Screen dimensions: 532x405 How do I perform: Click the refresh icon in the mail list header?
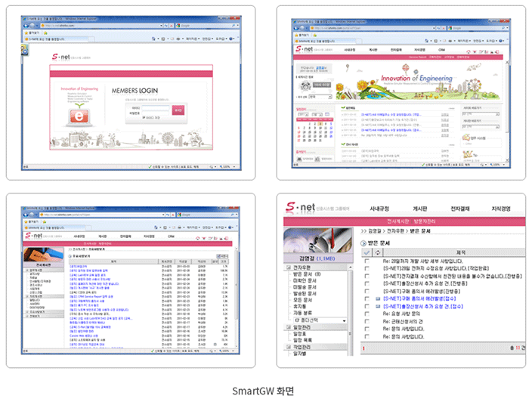tap(378, 252)
